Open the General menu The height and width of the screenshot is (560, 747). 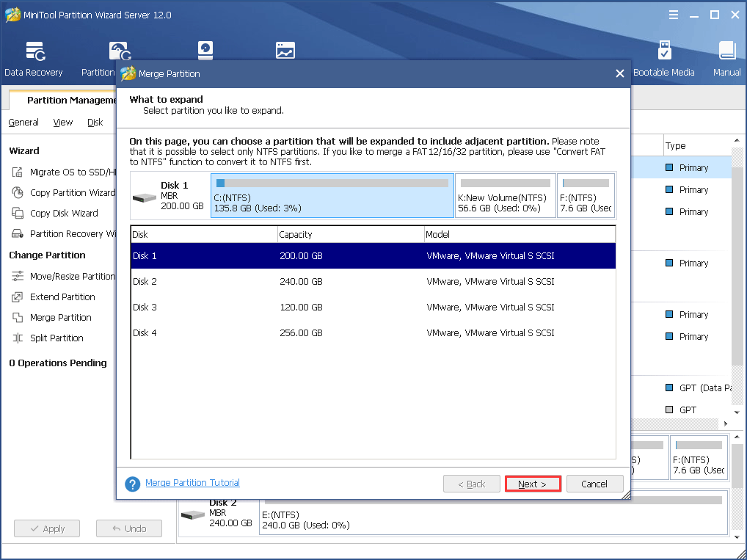click(23, 123)
